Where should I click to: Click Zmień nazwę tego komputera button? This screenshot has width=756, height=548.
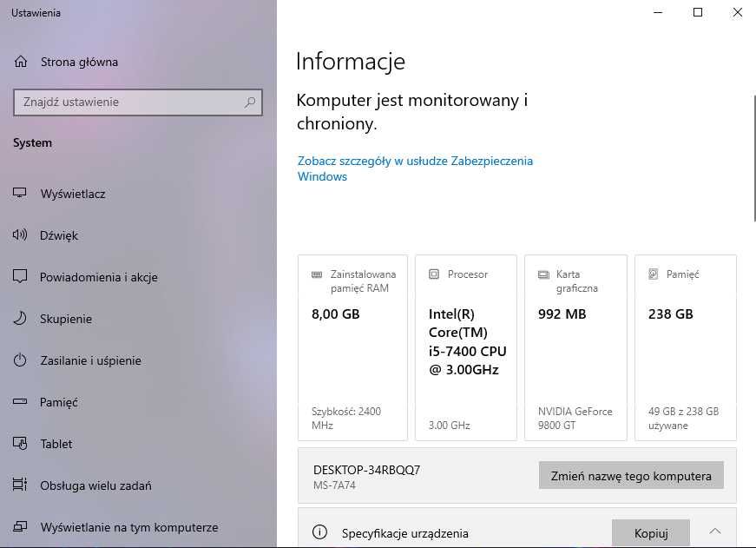click(x=631, y=476)
